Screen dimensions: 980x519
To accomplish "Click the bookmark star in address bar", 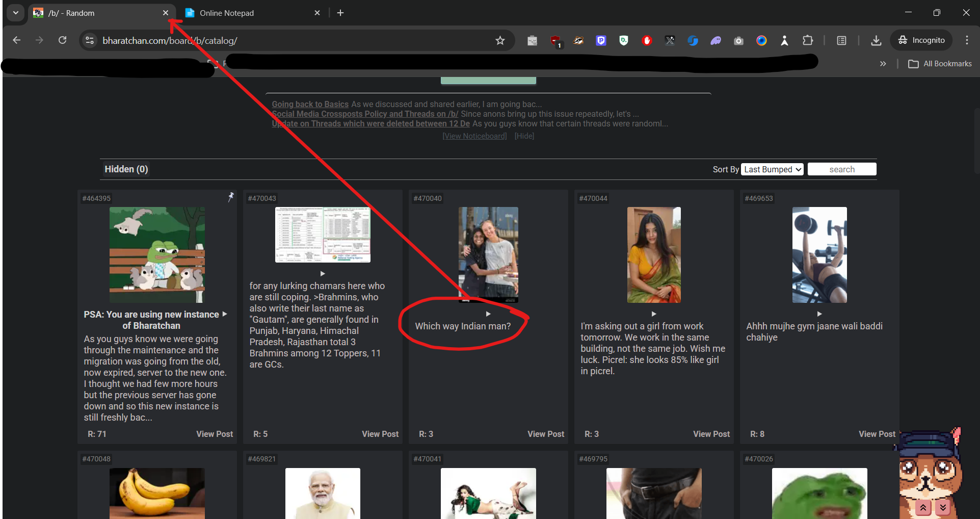I will (x=500, y=40).
